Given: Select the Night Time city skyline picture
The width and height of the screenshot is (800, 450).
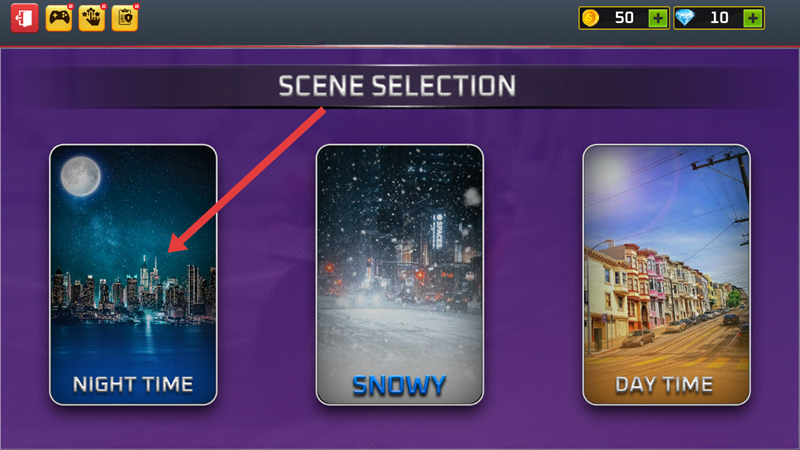Looking at the screenshot, I should point(133,275).
